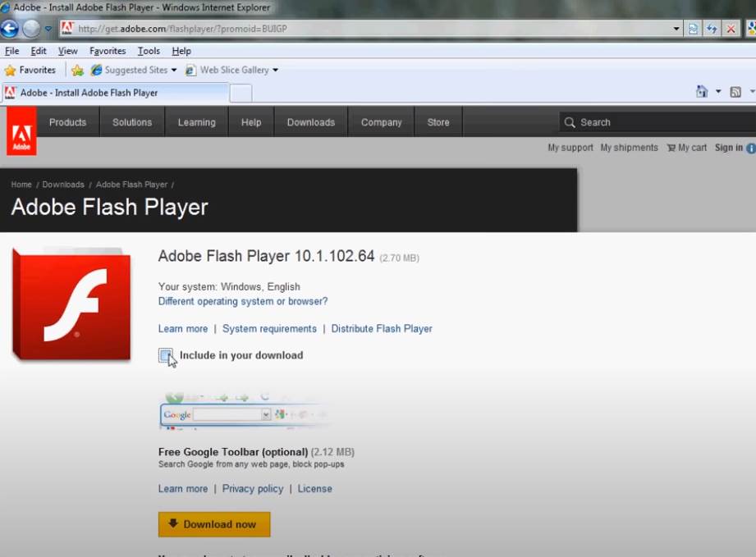Click the Download now button
The height and width of the screenshot is (557, 756).
pyautogui.click(x=213, y=524)
